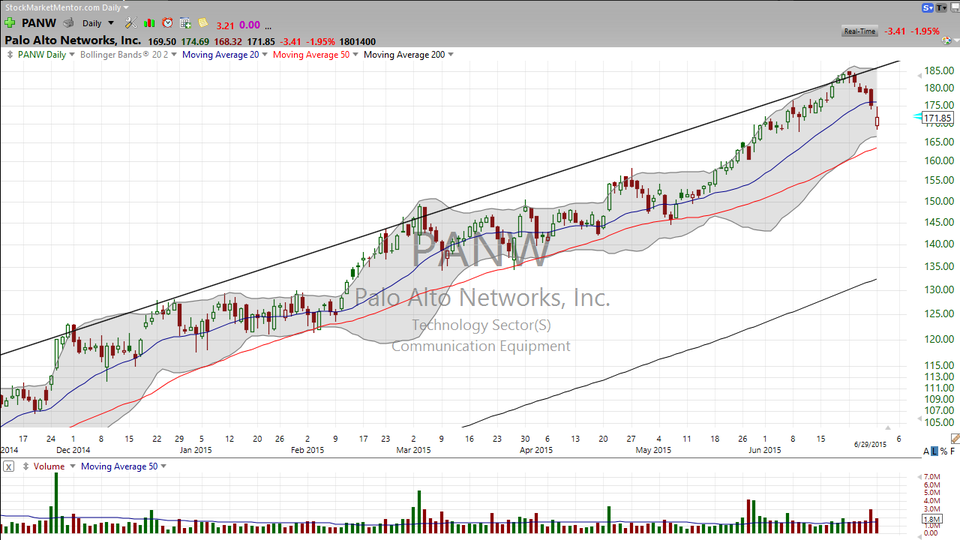Image resolution: width=960 pixels, height=540 pixels.
Task: Click the Mar 2015 axis label
Action: tap(413, 450)
